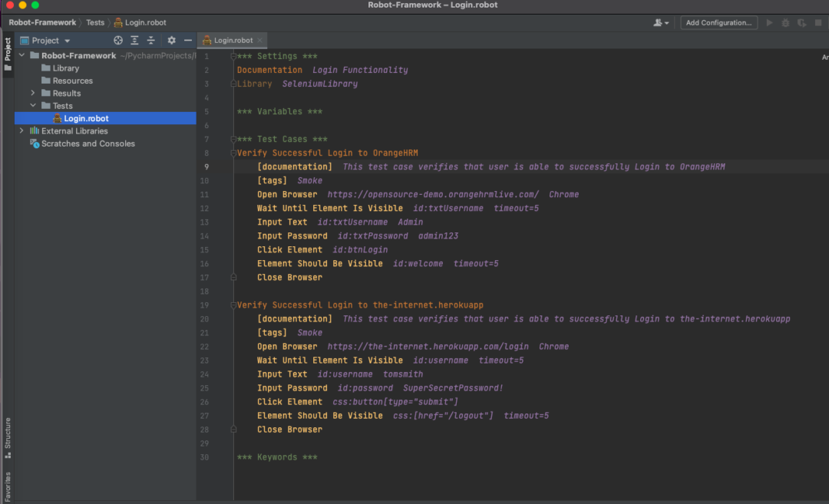Screen dimensions: 829x504
Task: Close the Login.robot editor tab
Action: pos(258,40)
